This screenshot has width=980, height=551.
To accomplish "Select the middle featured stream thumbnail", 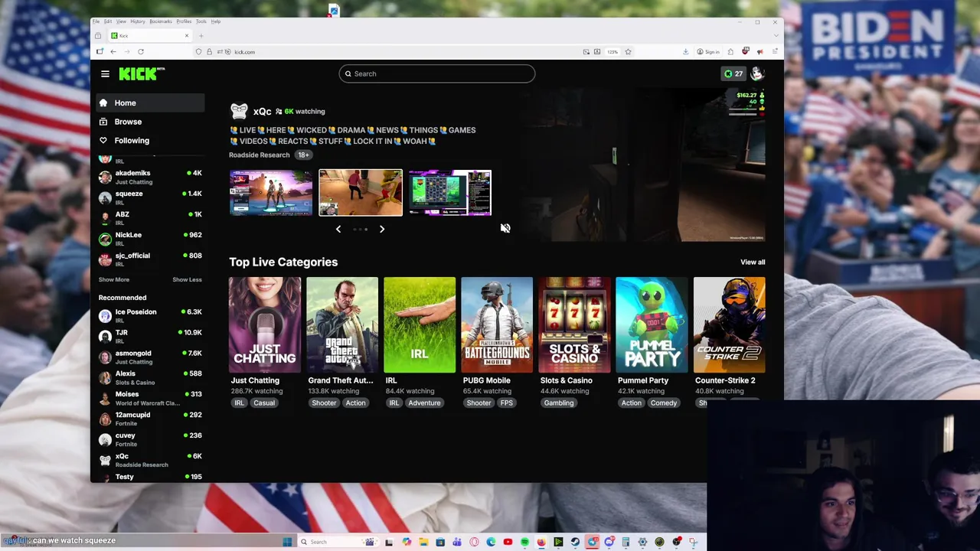I will 361,193.
